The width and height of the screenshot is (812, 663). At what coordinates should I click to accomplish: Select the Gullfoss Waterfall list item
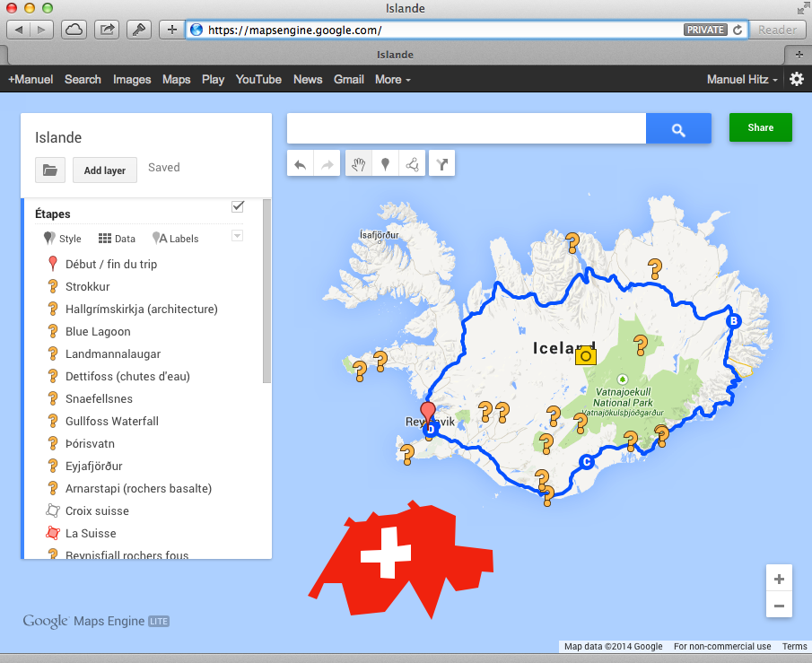pos(112,421)
